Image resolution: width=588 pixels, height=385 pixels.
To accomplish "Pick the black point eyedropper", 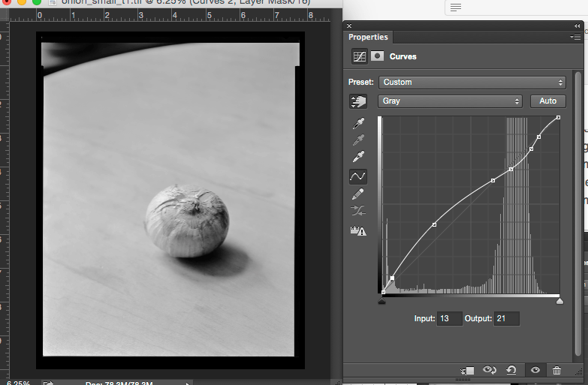I will click(x=358, y=122).
